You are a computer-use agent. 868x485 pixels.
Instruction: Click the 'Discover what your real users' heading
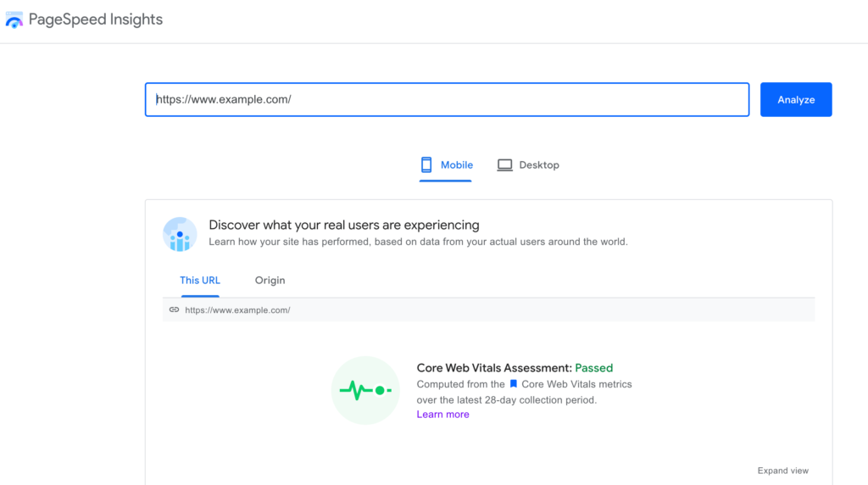tap(344, 225)
